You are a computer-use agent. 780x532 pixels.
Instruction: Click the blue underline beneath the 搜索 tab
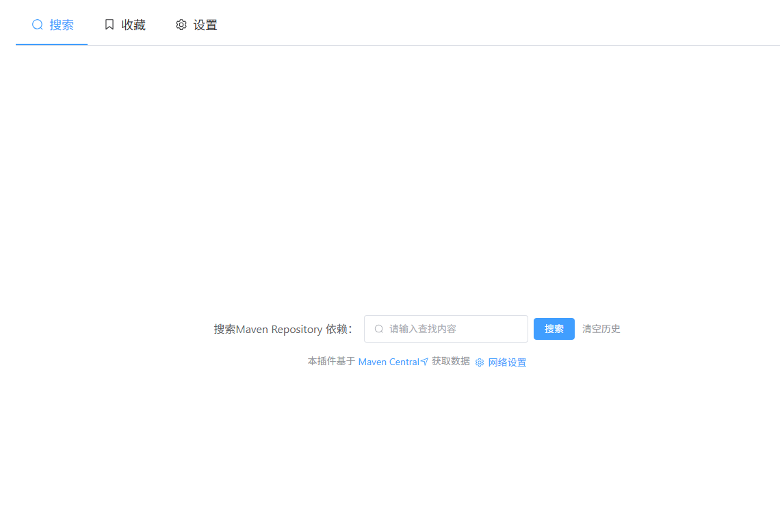tap(52, 44)
